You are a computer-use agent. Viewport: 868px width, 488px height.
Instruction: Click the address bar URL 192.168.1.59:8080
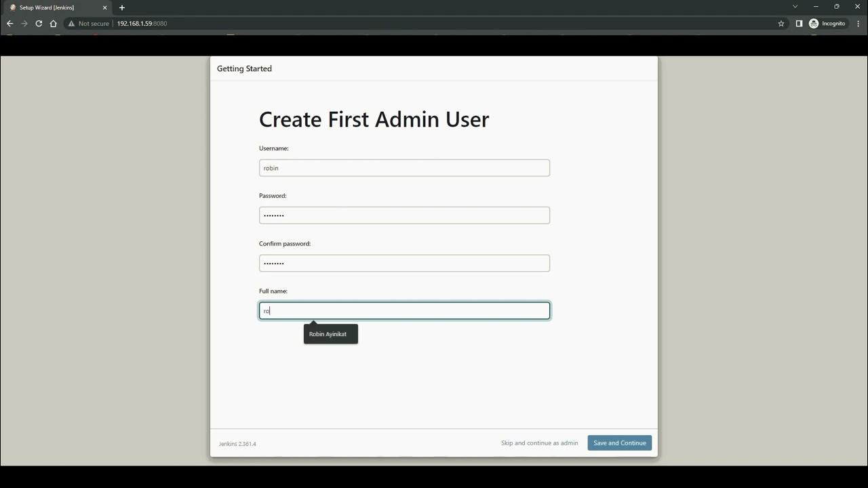click(142, 23)
